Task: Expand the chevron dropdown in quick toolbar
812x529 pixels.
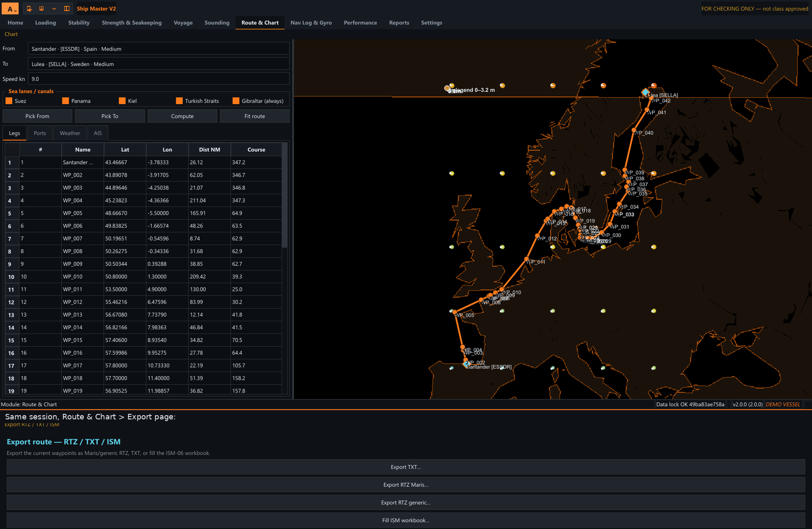Action: coord(54,9)
